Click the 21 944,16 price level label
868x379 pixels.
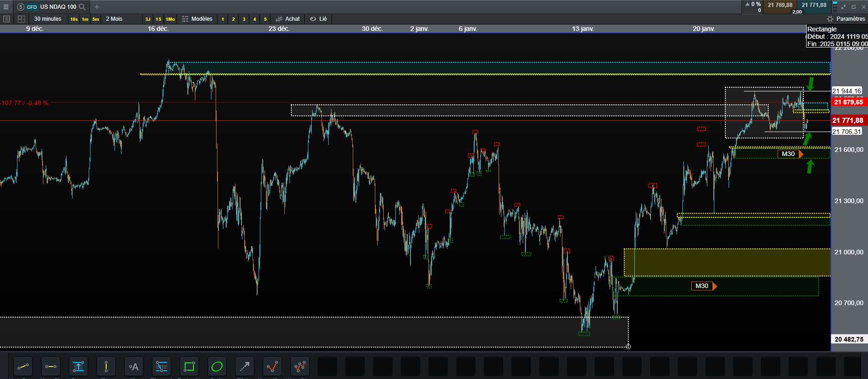pyautogui.click(x=847, y=91)
